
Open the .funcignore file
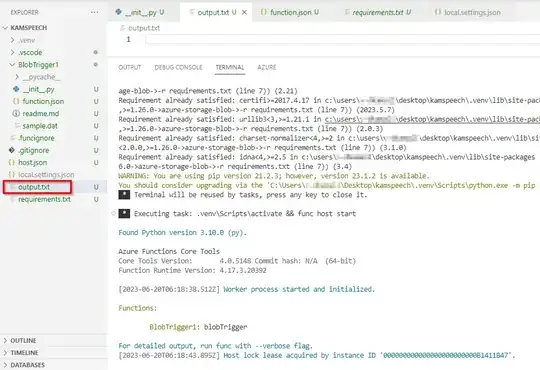click(x=36, y=138)
